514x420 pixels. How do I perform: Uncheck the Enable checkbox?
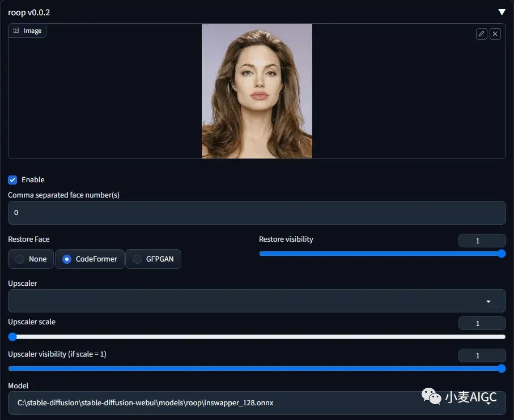coord(12,180)
